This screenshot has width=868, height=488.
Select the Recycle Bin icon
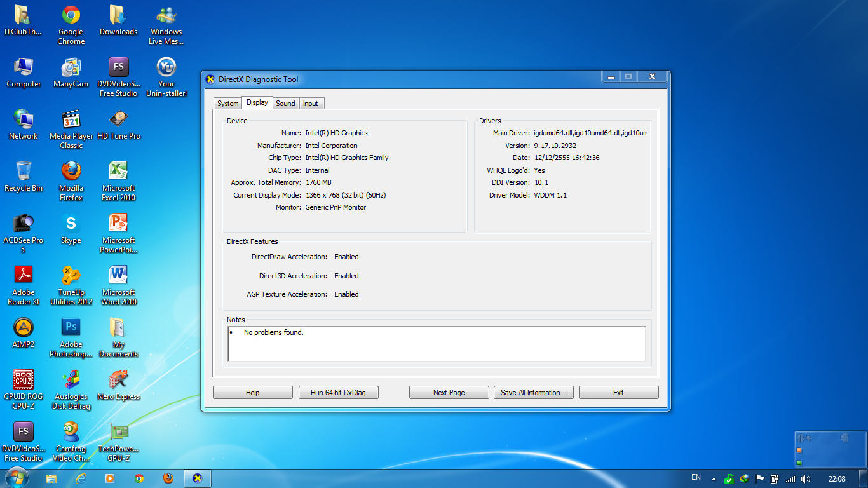[x=24, y=177]
